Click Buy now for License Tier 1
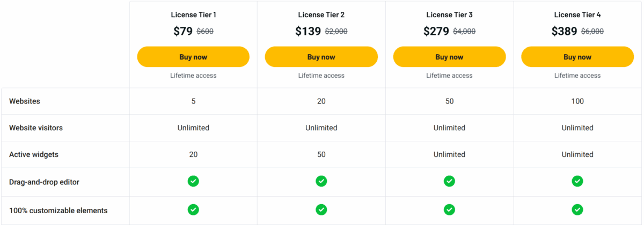Image resolution: width=644 pixels, height=225 pixels. (193, 57)
